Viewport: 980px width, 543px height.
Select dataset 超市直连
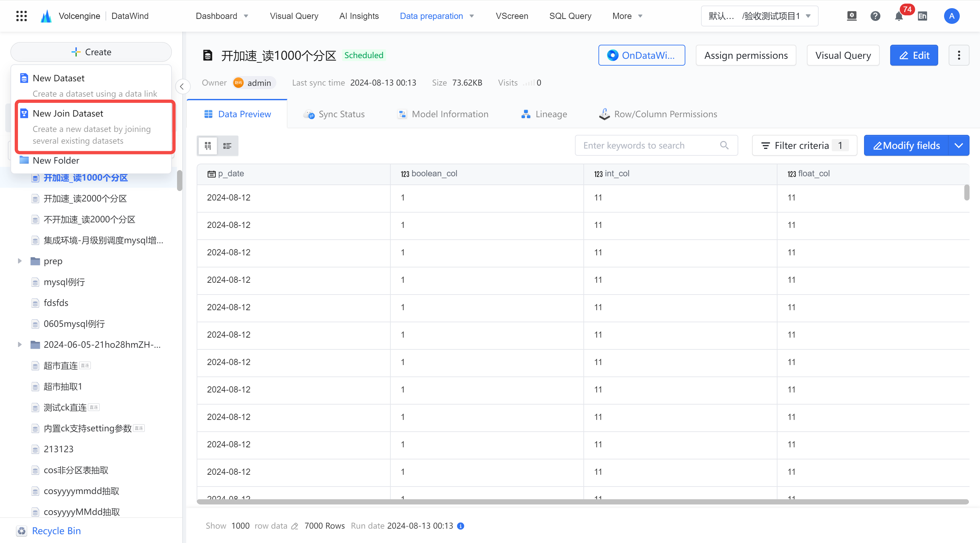pos(60,365)
